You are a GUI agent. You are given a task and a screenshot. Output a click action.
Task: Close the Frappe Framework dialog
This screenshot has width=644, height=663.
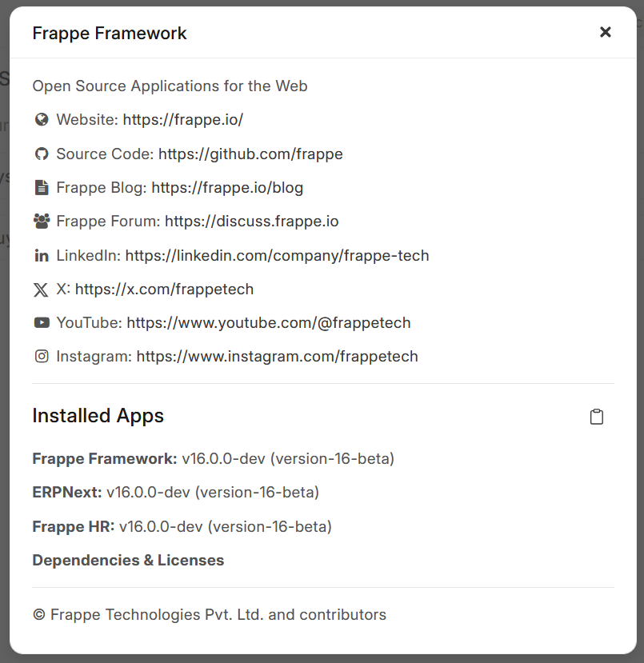pyautogui.click(x=606, y=32)
